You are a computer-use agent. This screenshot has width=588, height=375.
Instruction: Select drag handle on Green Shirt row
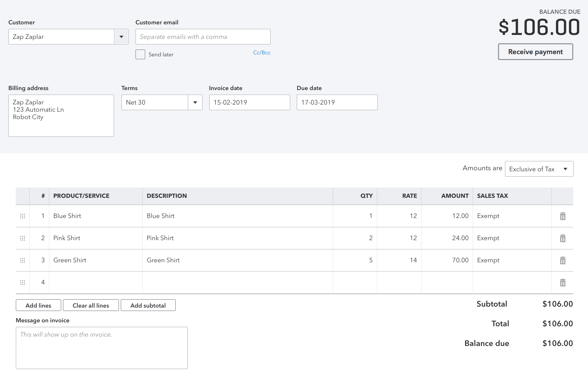coord(23,260)
